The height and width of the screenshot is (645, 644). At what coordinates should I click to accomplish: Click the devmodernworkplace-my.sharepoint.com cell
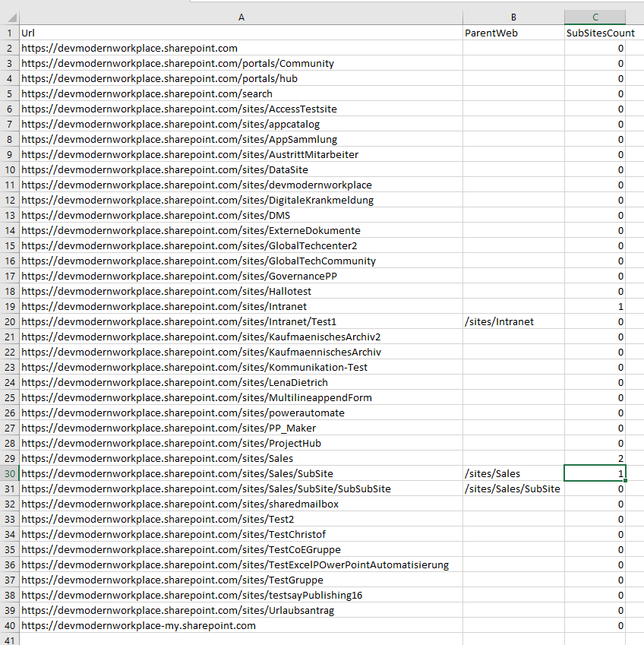pos(241,626)
